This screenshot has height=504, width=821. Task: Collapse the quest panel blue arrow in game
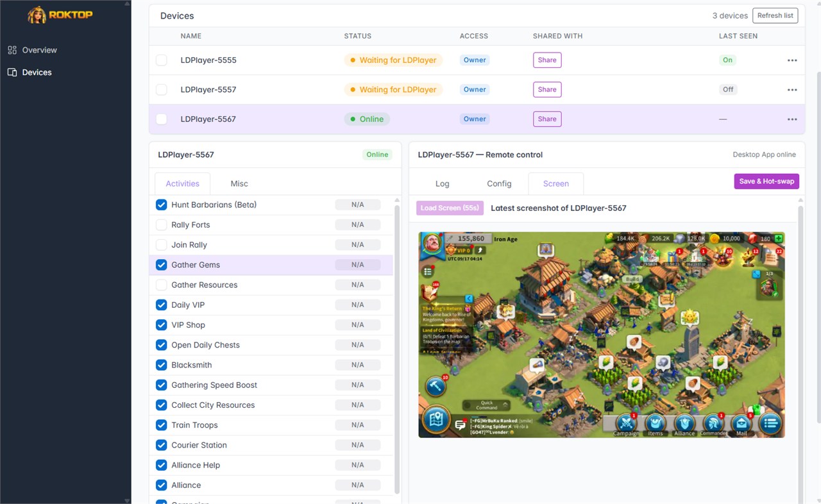click(469, 299)
